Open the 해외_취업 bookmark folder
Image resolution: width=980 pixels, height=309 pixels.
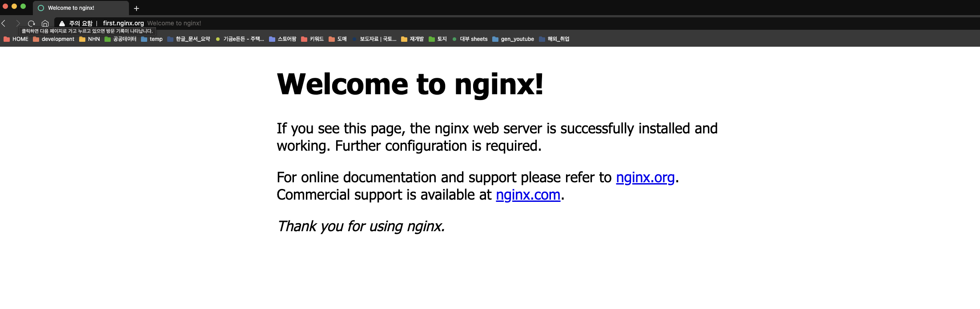point(554,39)
